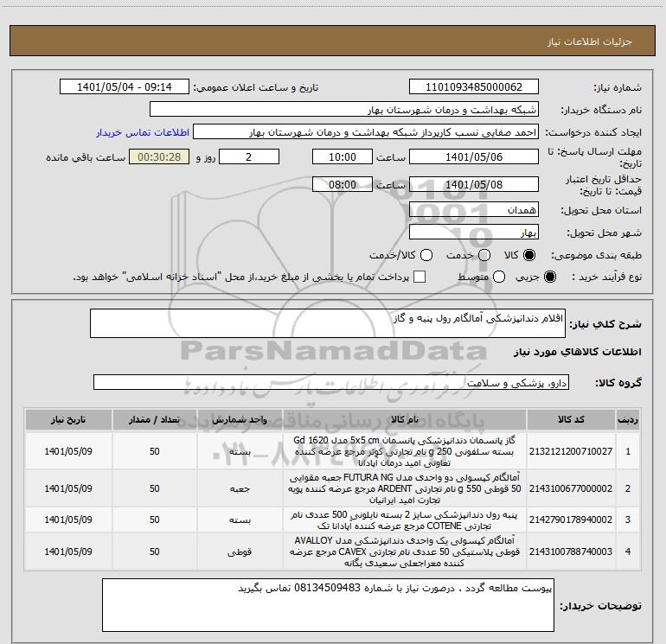The width and height of the screenshot is (666, 644).
Task: Click the general description box اقلام دندانپزشکی
Action: 328,323
